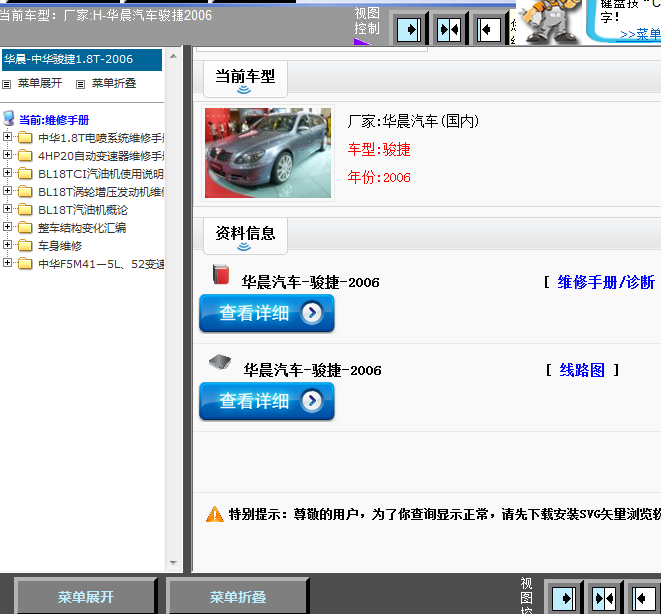This screenshot has height=614, width=661.
Task: Click folder icon of BL18TCI汽油机使用说明
Action: pos(25,174)
